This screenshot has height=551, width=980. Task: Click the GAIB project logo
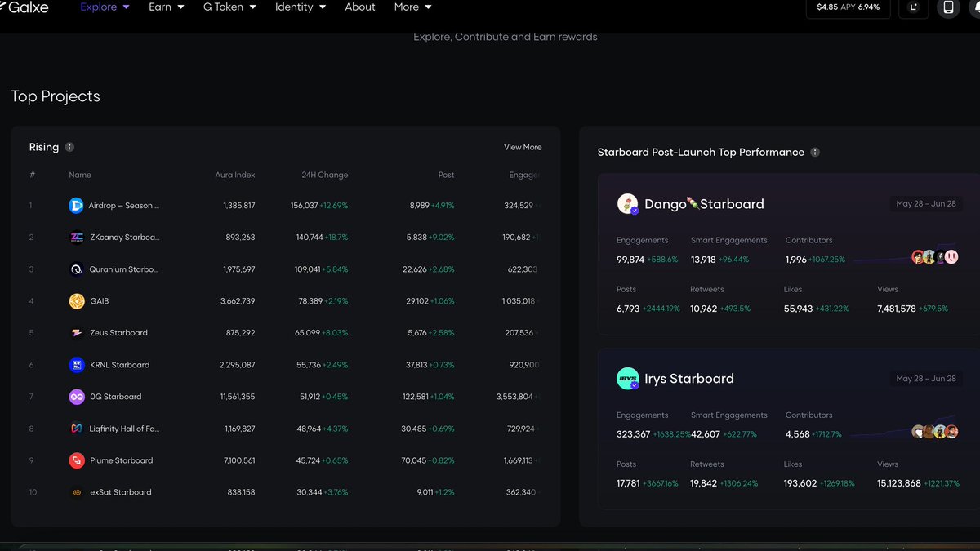pyautogui.click(x=77, y=301)
